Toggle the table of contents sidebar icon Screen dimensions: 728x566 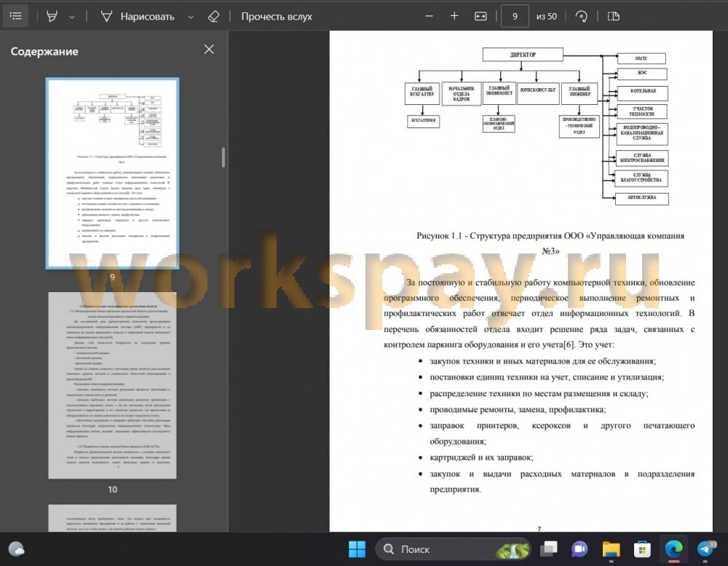pos(16,16)
